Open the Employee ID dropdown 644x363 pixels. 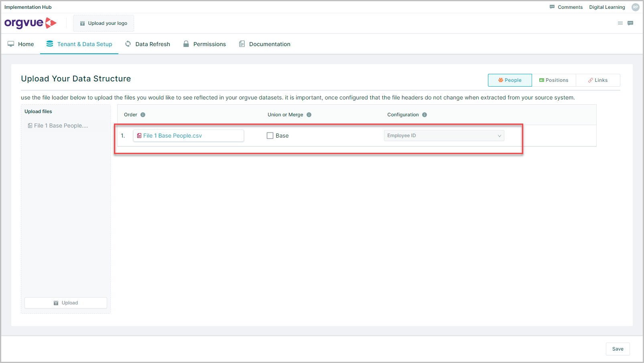[444, 136]
